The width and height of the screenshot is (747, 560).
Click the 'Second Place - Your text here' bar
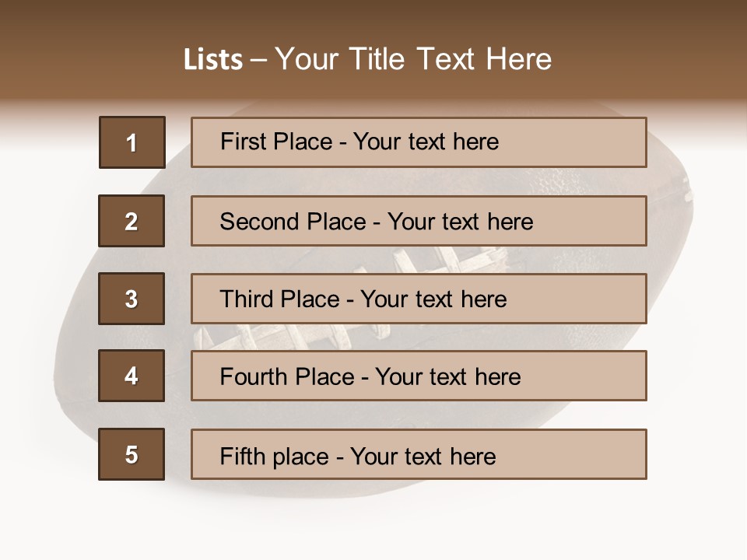[419, 221]
